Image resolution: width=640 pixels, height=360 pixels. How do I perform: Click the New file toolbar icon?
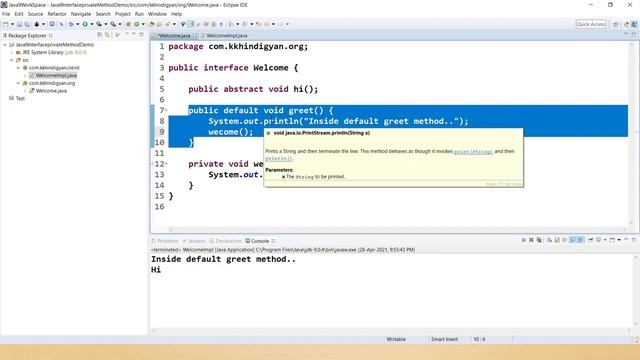(6, 24)
